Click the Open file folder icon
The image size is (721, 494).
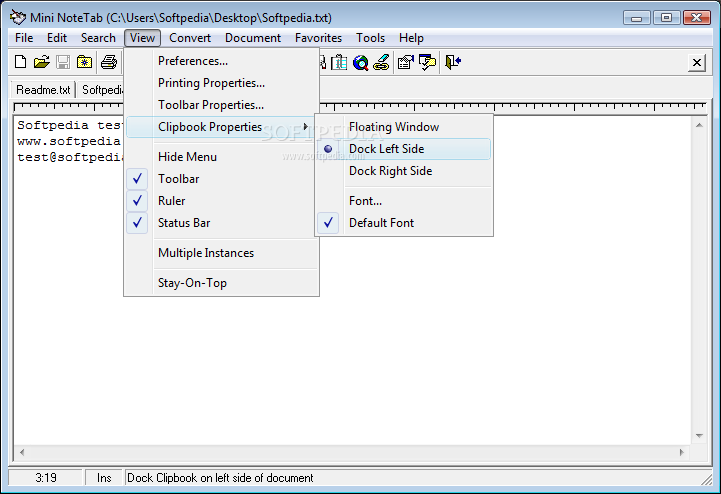point(41,62)
